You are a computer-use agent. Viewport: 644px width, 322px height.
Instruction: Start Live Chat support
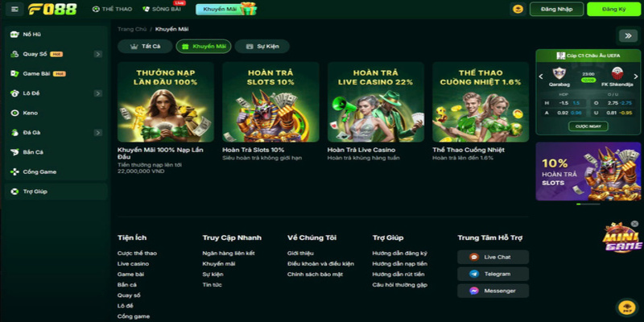click(x=493, y=257)
